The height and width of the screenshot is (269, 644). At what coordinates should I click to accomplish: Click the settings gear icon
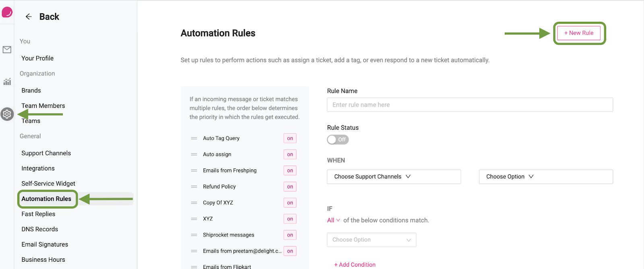click(x=7, y=114)
